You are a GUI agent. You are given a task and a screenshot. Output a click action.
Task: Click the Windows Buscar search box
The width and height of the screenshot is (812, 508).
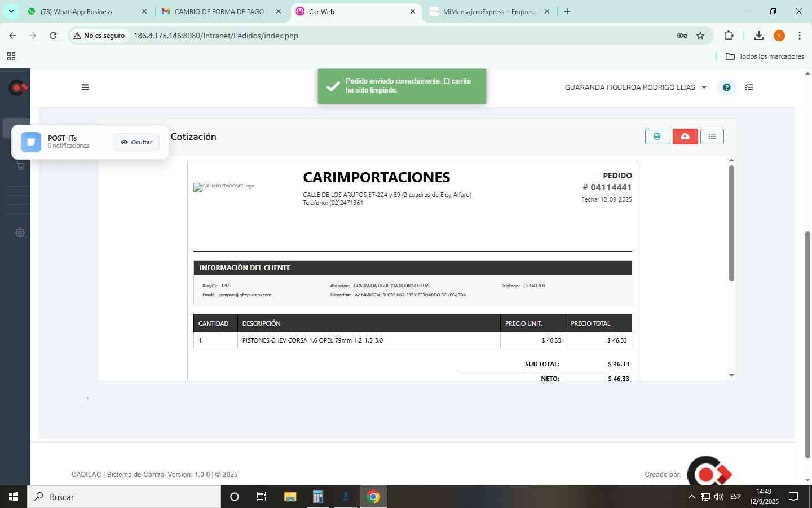(124, 497)
